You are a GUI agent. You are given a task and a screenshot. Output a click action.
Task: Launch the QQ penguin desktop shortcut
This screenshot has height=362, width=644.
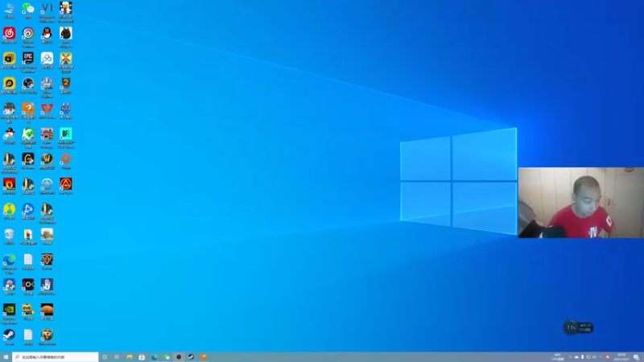click(47, 35)
